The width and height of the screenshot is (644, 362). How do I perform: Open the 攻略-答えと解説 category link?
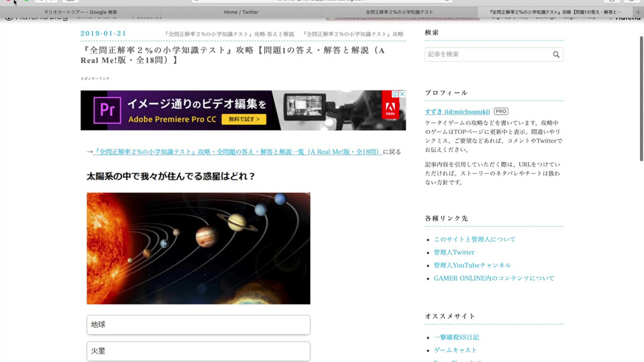pyautogui.click(x=229, y=34)
